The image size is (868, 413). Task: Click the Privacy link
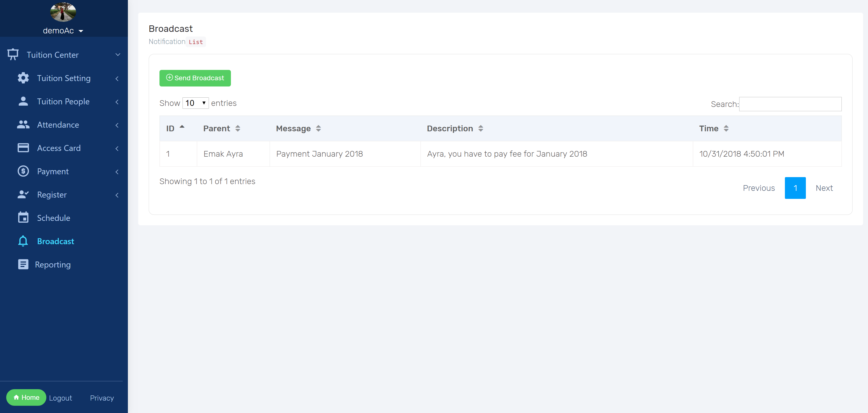pyautogui.click(x=102, y=398)
